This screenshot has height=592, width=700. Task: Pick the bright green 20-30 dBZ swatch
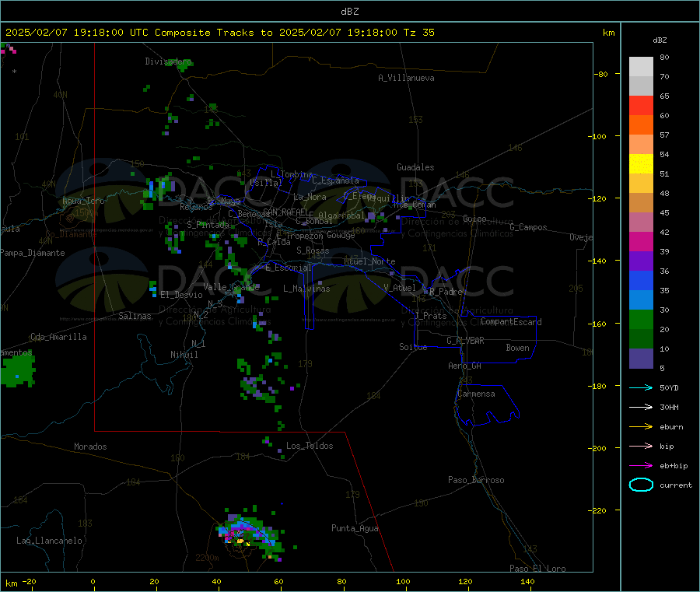(641, 319)
